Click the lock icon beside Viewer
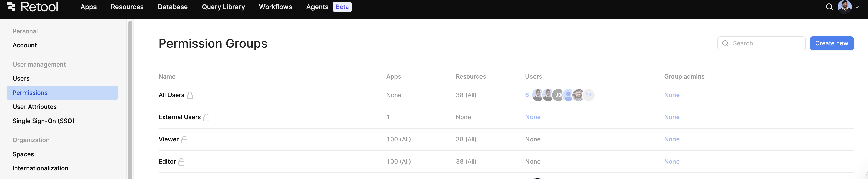Image resolution: width=868 pixels, height=179 pixels. click(184, 140)
